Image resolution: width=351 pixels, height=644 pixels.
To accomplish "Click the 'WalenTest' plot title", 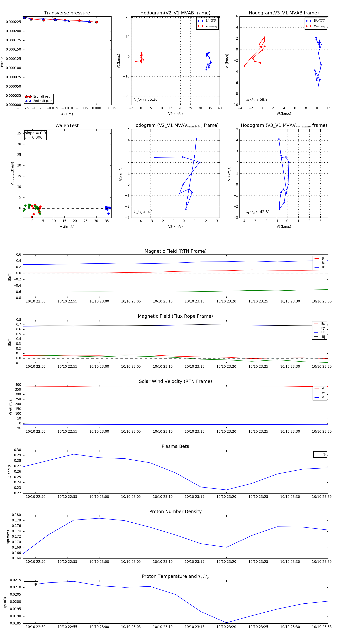I will point(67,125).
